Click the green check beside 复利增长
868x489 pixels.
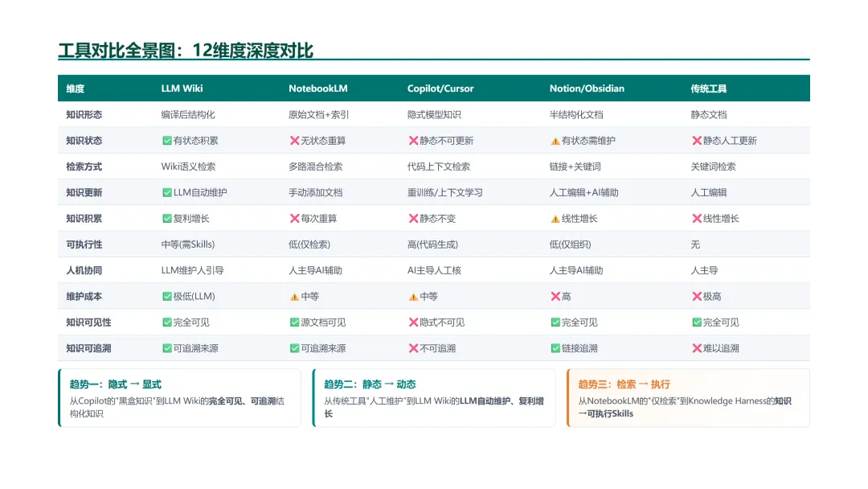click(166, 219)
